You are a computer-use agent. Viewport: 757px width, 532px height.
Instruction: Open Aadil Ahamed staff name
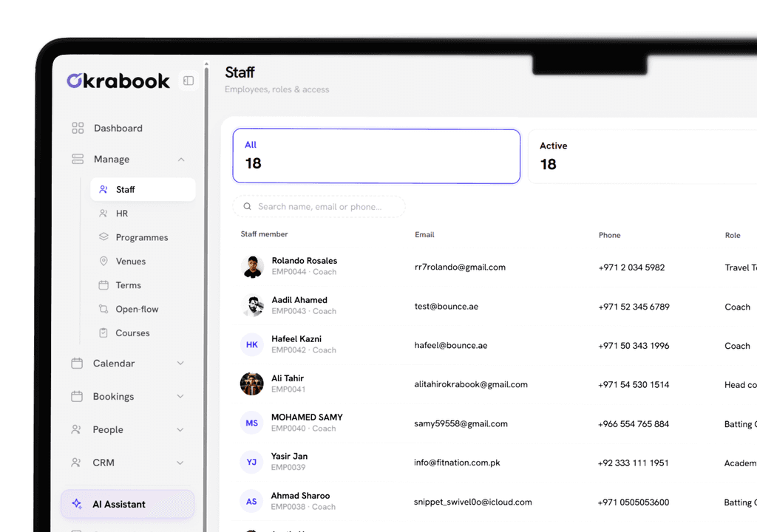299,300
